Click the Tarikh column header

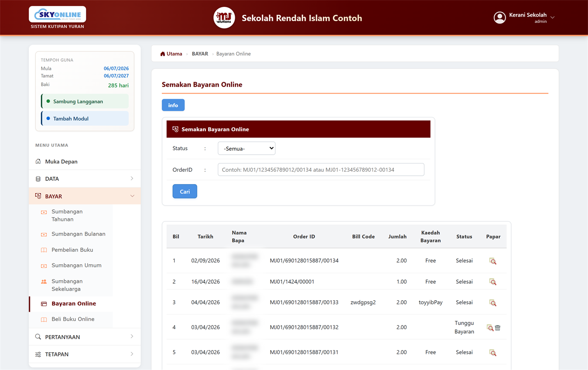tap(205, 237)
